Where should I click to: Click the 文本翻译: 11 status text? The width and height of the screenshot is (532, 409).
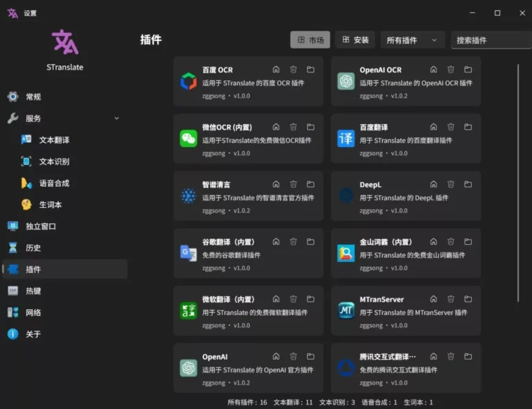point(293,402)
